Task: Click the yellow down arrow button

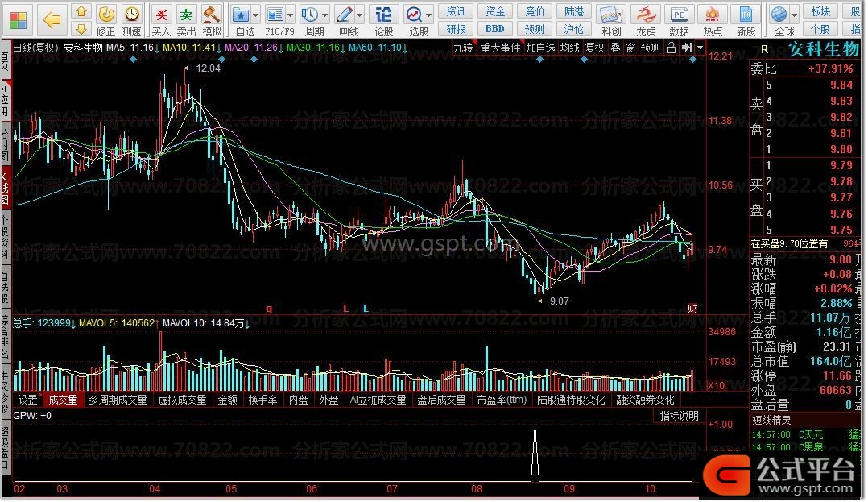Action: [x=81, y=29]
